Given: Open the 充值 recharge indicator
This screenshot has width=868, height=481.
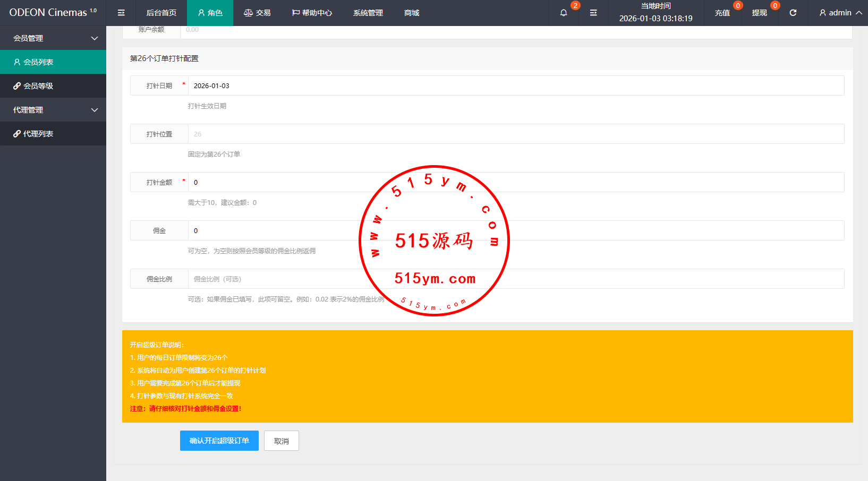Looking at the screenshot, I should click(722, 13).
